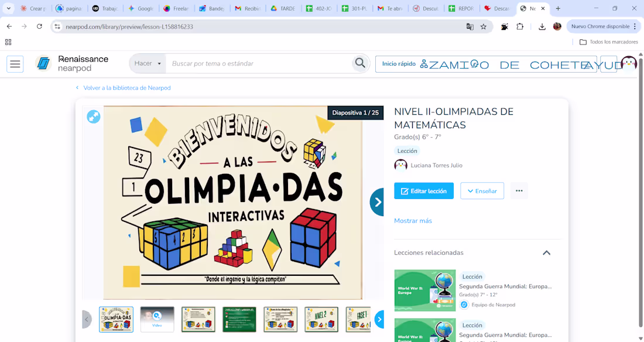Click 'Equipo de Nearpod' author label
Image resolution: width=644 pixels, height=342 pixels.
click(x=494, y=305)
